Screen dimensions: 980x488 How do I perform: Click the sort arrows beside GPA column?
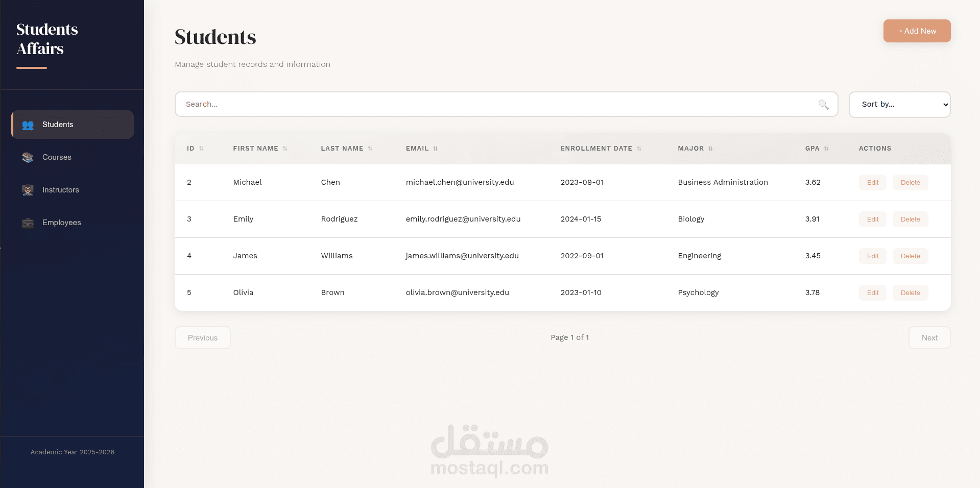826,149
